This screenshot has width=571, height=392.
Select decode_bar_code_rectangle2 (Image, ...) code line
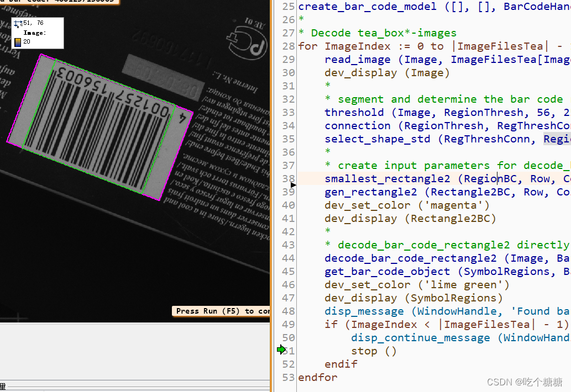448,258
